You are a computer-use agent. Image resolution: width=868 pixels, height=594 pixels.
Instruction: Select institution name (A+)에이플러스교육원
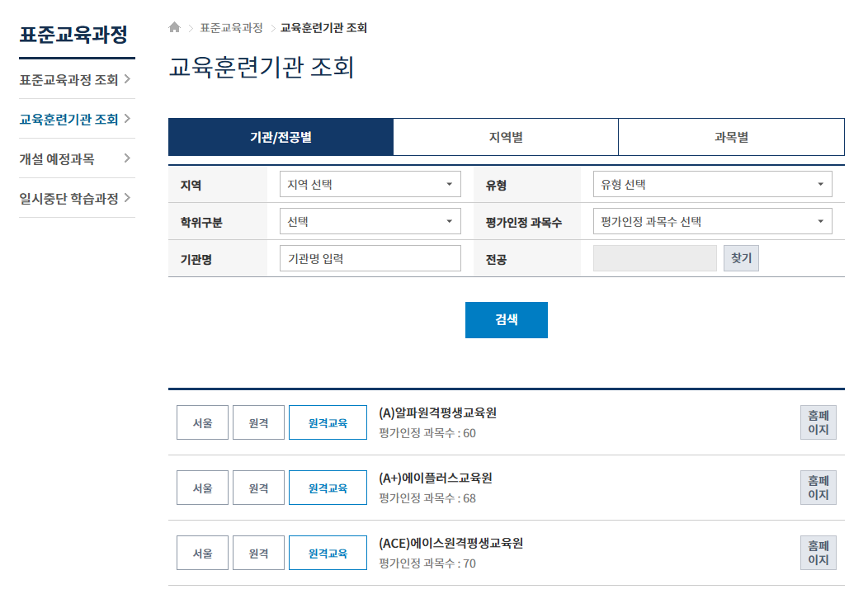(x=435, y=478)
